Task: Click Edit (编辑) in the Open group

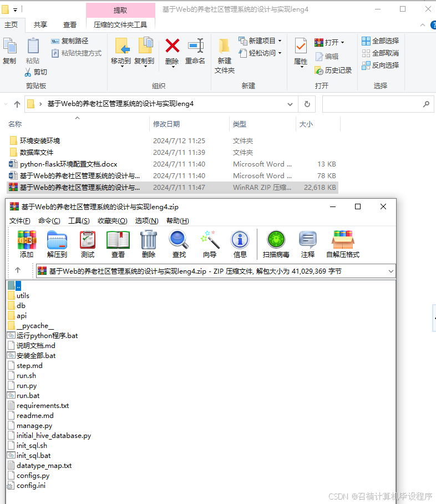Action: coord(327,57)
